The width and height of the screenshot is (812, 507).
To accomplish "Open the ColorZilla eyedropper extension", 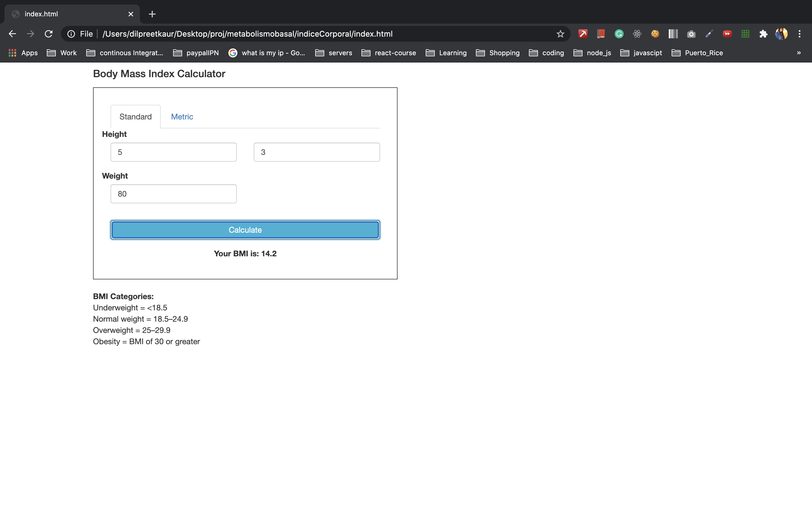I will [x=709, y=34].
